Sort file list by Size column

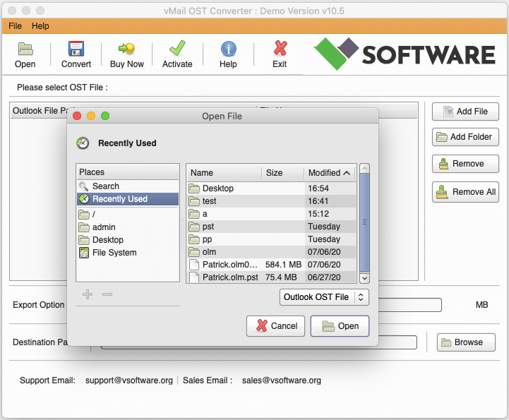283,173
